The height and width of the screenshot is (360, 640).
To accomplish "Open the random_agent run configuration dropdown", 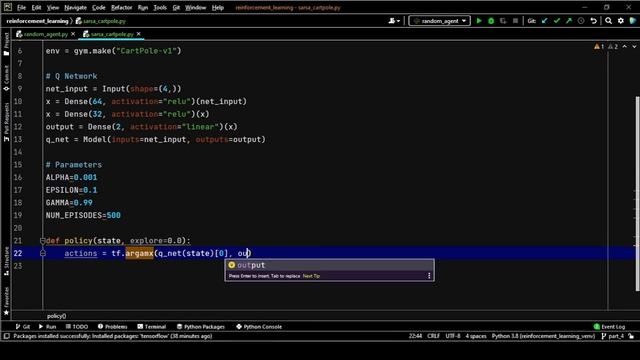I will pos(439,21).
